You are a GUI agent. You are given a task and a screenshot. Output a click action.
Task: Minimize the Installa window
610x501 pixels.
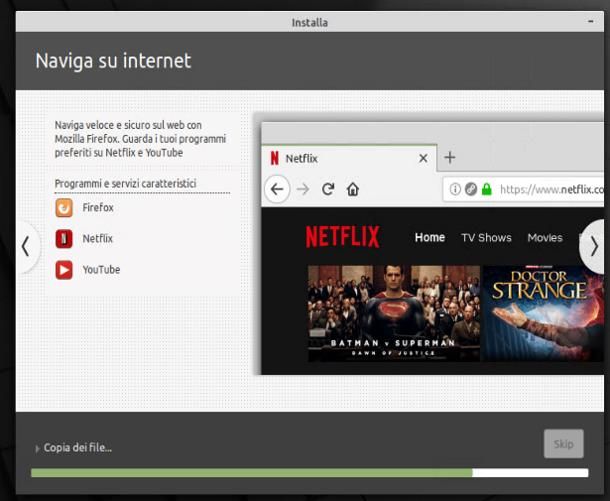tap(591, 21)
